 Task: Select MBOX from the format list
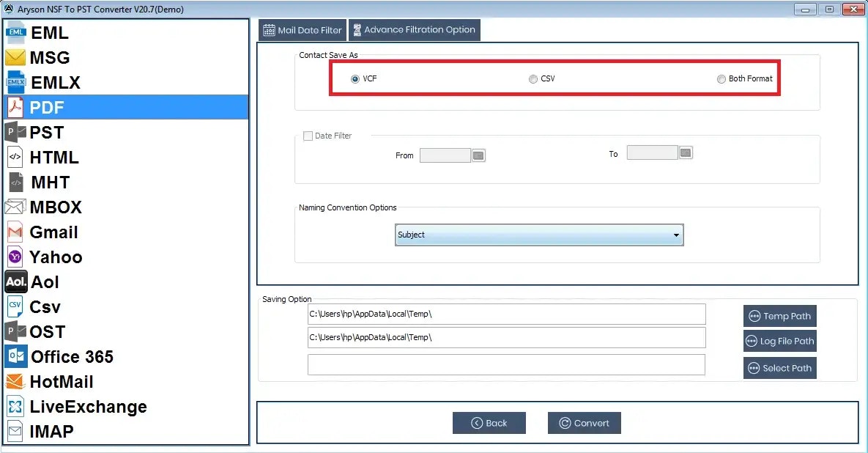pyautogui.click(x=56, y=207)
